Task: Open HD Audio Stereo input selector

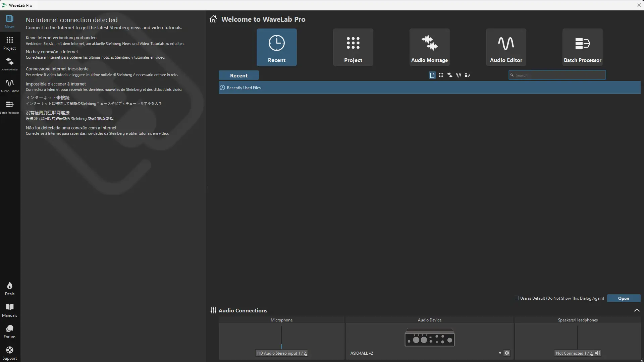Action: pos(281,353)
